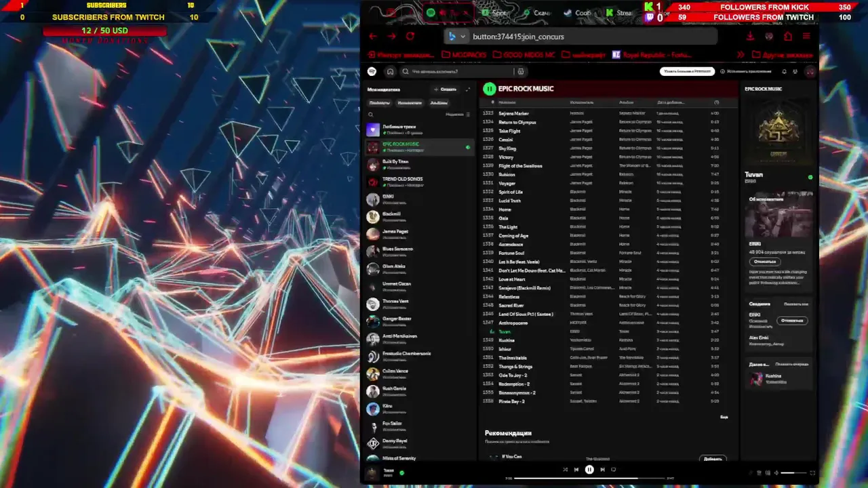
Task: Toggle repeat in the player bar
Action: click(x=614, y=469)
